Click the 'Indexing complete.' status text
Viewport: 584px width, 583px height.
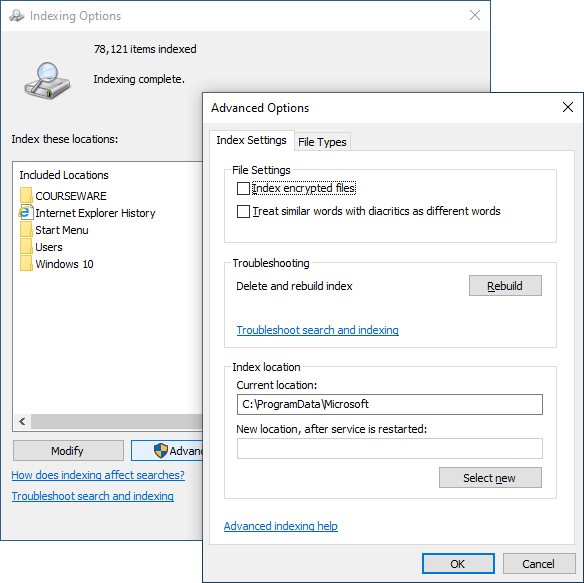coord(139,79)
